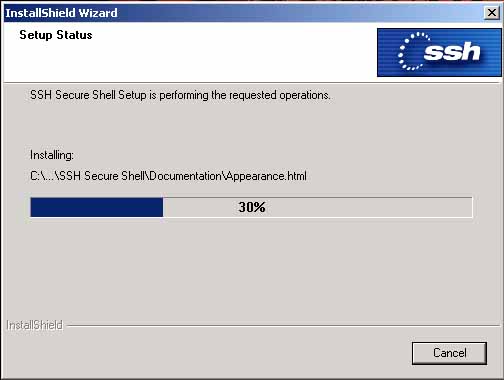Click the 30% progress percentage text

point(252,207)
